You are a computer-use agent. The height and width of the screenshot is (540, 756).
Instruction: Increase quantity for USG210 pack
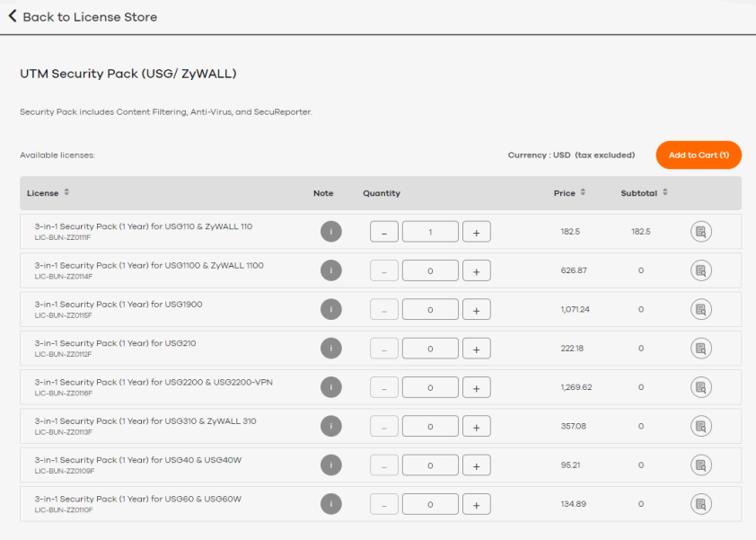pyautogui.click(x=477, y=349)
